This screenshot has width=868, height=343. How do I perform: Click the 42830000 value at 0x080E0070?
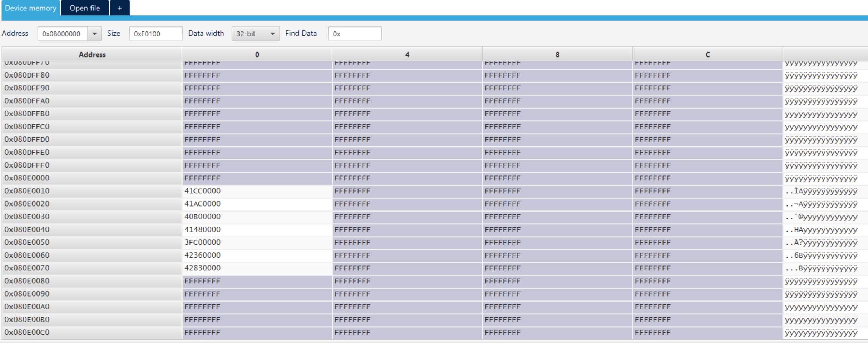(x=202, y=268)
